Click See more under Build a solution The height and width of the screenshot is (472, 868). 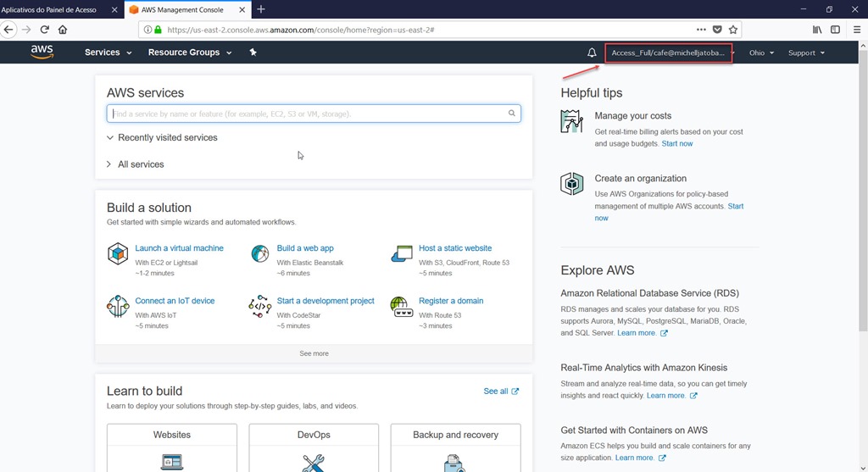pos(314,353)
